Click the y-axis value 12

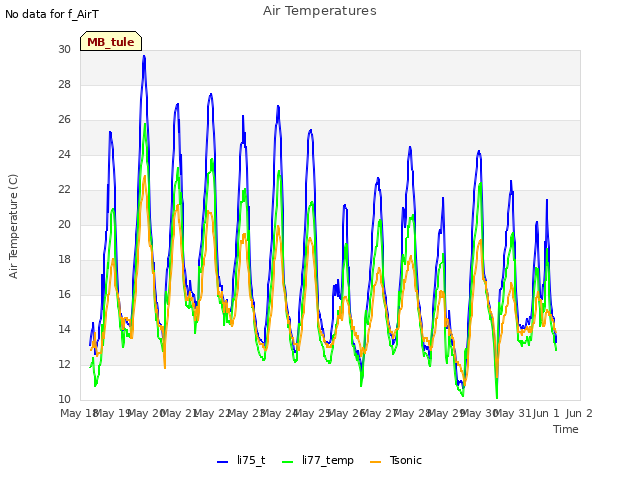pos(64,364)
